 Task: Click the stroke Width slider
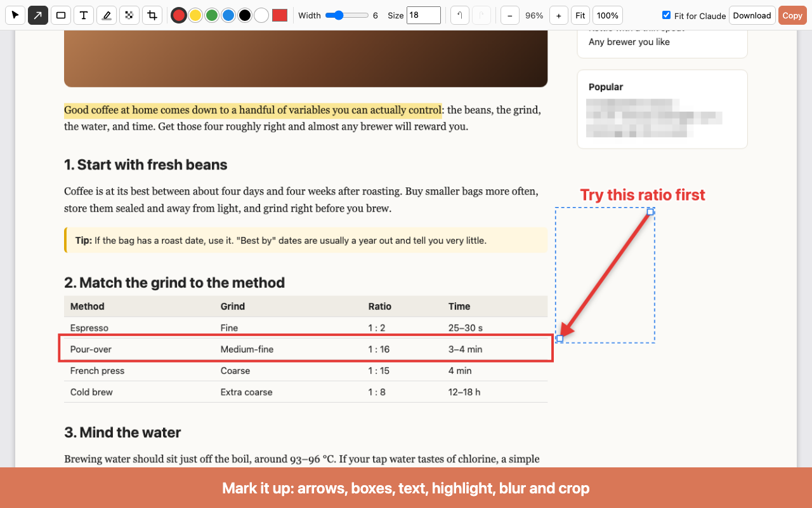click(347, 15)
